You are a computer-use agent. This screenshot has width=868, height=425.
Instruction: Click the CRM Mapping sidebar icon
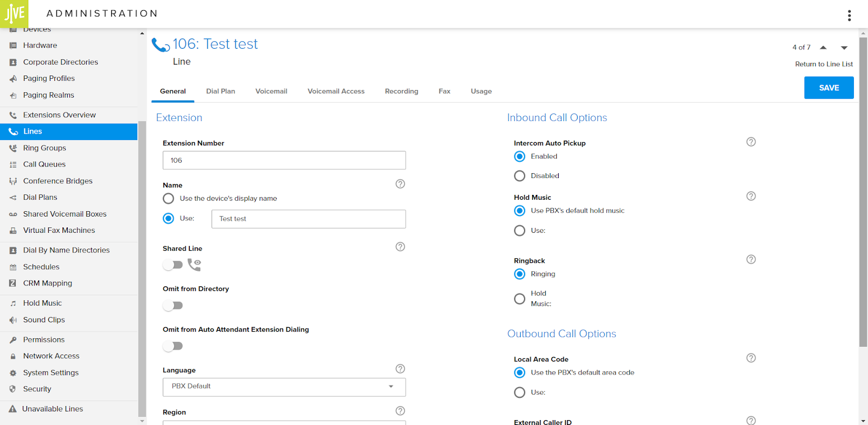tap(13, 283)
